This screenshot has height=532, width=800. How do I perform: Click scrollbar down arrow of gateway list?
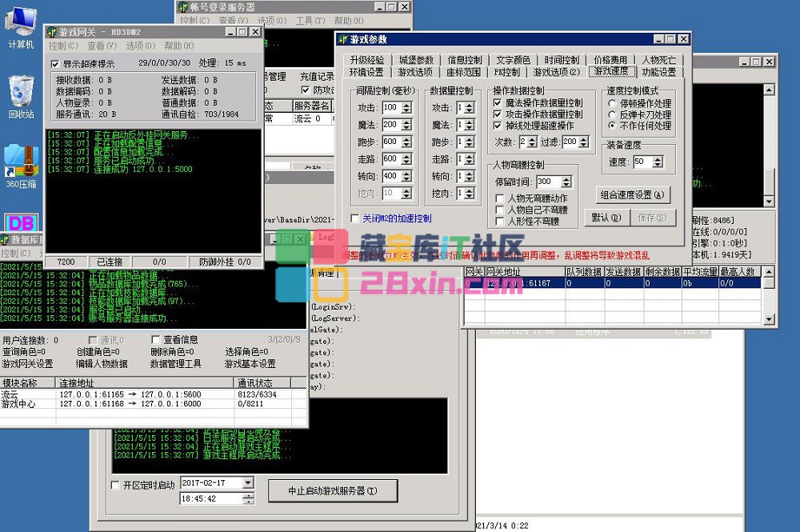(x=769, y=319)
